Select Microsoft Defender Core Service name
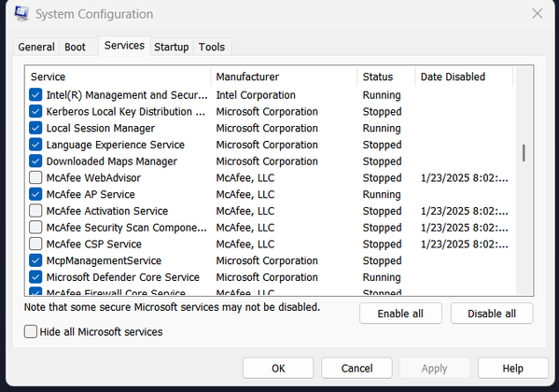The image size is (559, 392). tap(122, 277)
